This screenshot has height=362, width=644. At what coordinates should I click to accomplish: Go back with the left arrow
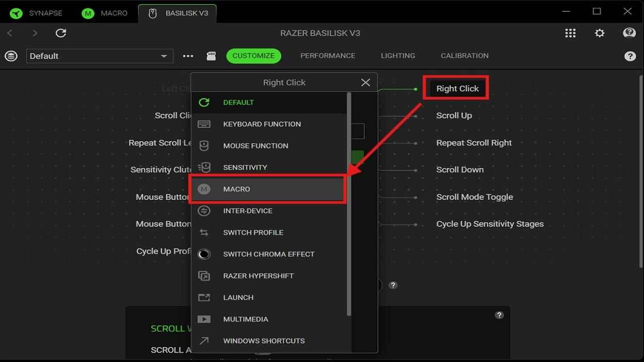tap(10, 33)
